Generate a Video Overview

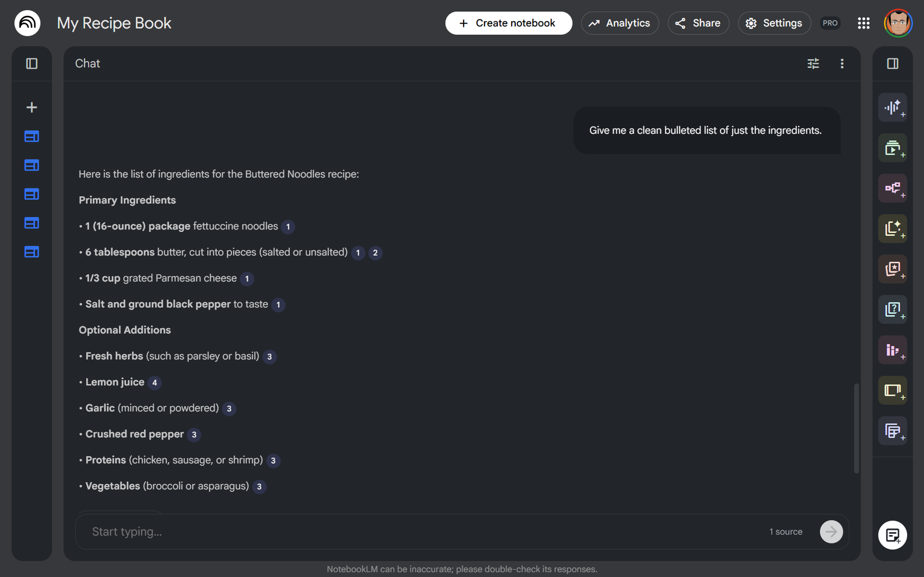point(893,148)
